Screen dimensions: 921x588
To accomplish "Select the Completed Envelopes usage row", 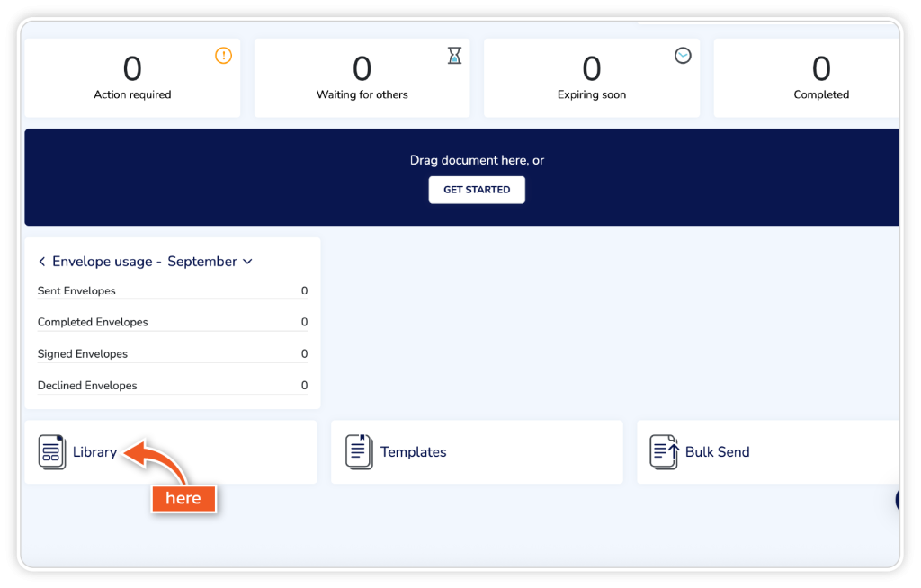I will point(172,322).
